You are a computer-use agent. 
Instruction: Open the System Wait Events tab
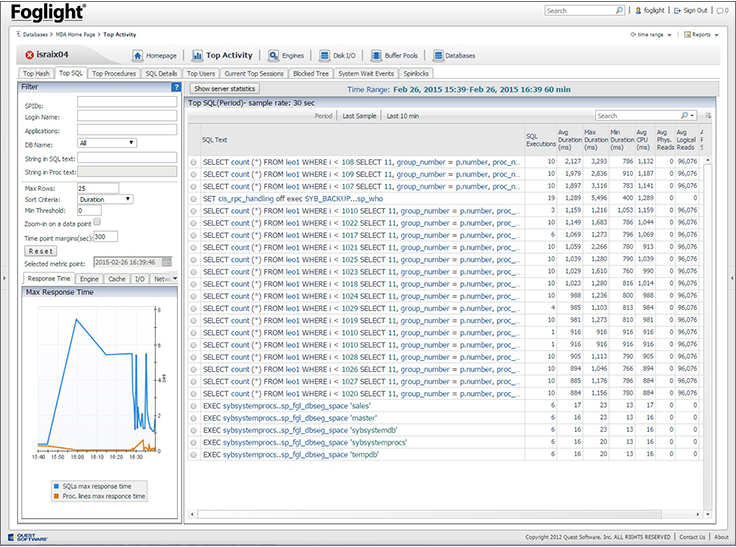click(366, 73)
